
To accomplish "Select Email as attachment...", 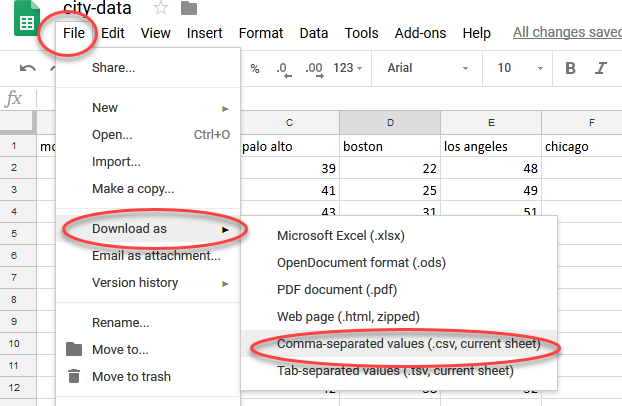I will pos(148,256).
